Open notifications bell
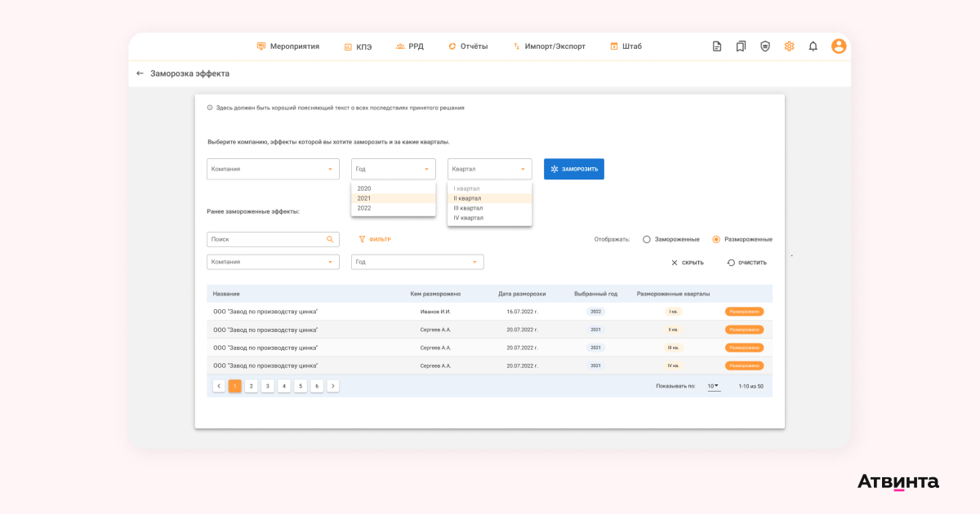The image size is (980, 514). (x=813, y=47)
